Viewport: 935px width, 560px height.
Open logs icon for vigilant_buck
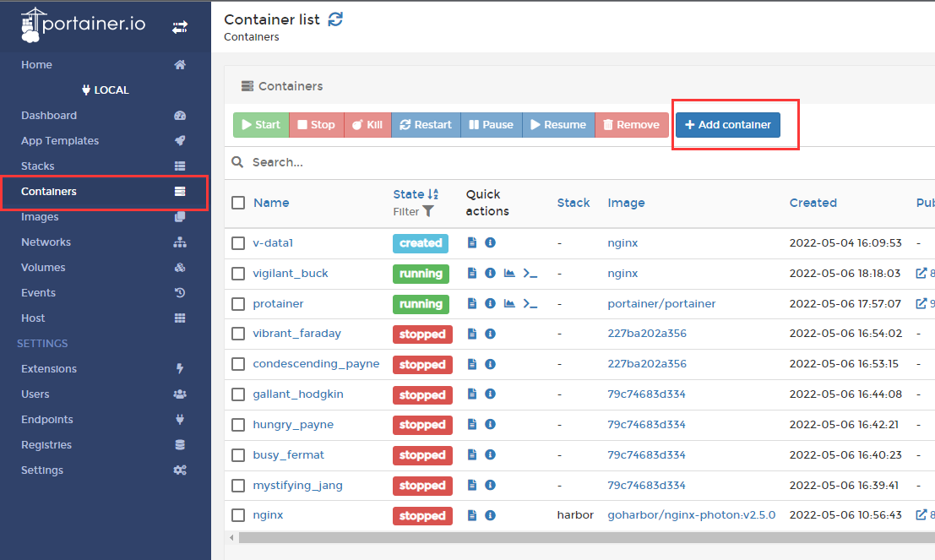pos(471,273)
